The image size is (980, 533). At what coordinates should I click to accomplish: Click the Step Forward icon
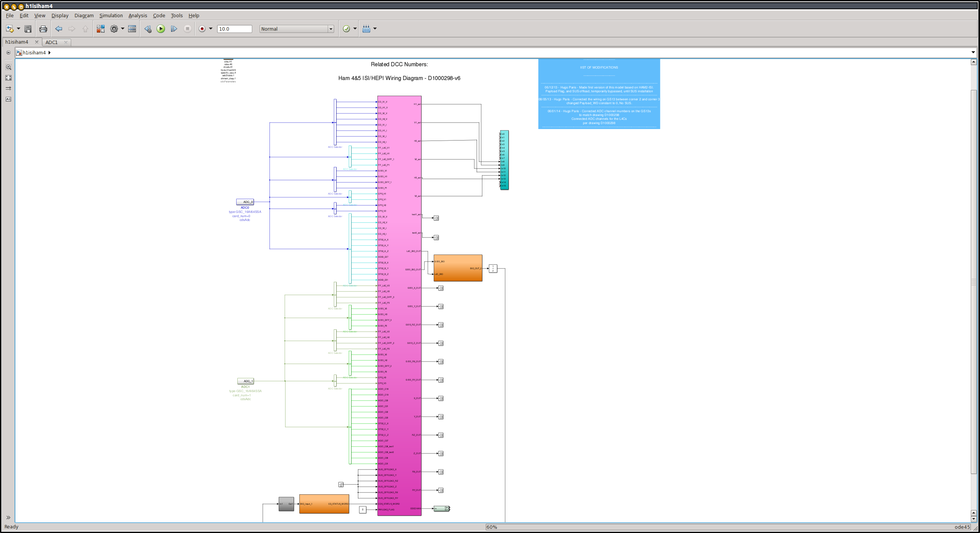coord(174,29)
